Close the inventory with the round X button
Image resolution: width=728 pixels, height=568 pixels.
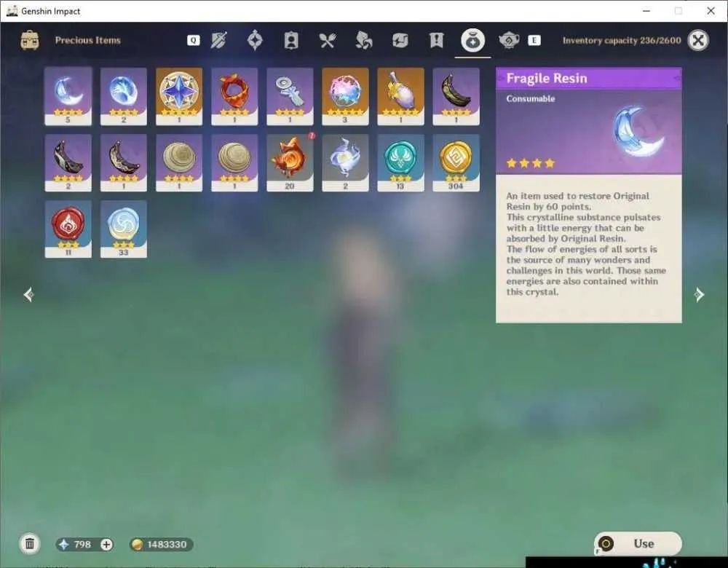click(698, 40)
